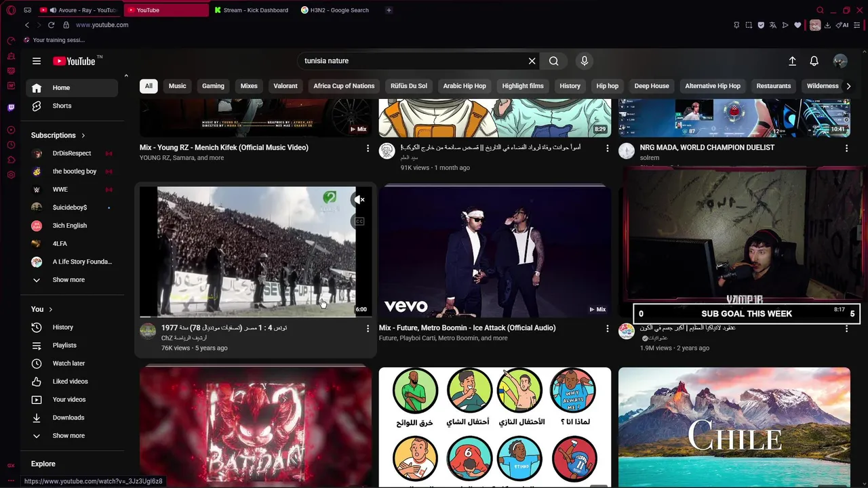The width and height of the screenshot is (868, 488).
Task: Toggle captions on the 1977 video preview
Action: pyautogui.click(x=359, y=222)
